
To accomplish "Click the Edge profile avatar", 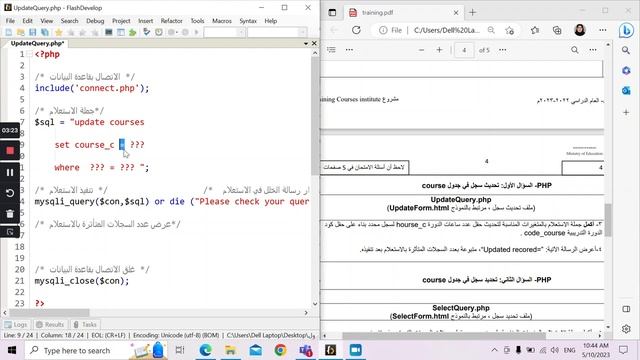I will point(580,30).
